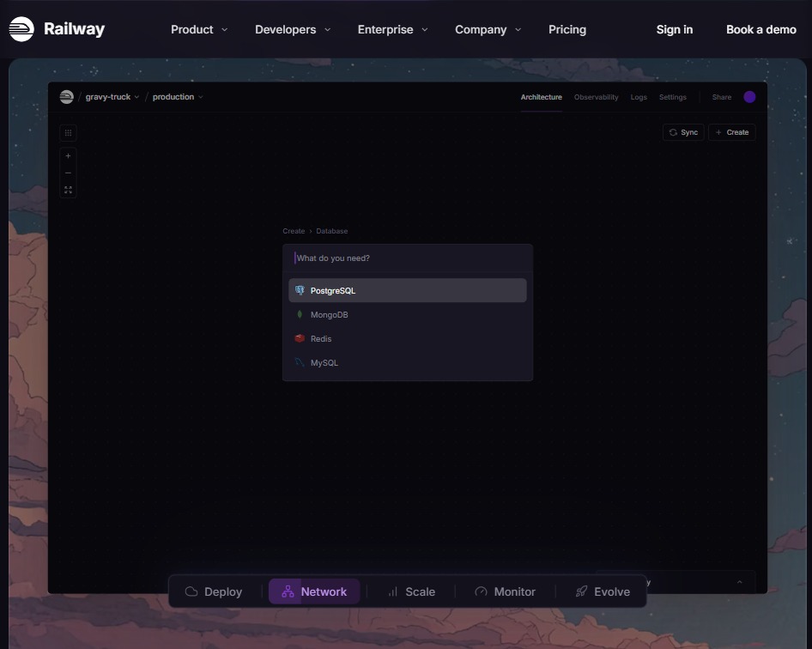This screenshot has width=812, height=649.
Task: Click the MongoDB leaf icon
Action: tap(300, 314)
